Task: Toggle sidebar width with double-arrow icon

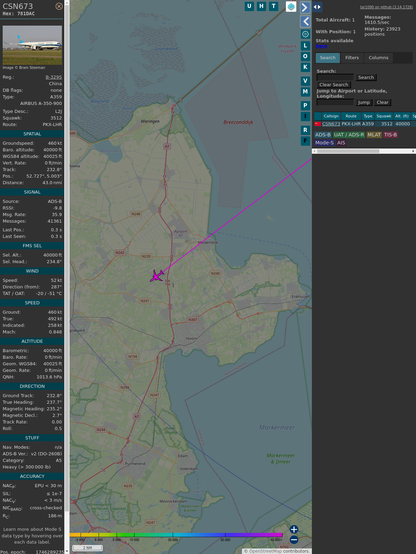Action: pyautogui.click(x=317, y=7)
